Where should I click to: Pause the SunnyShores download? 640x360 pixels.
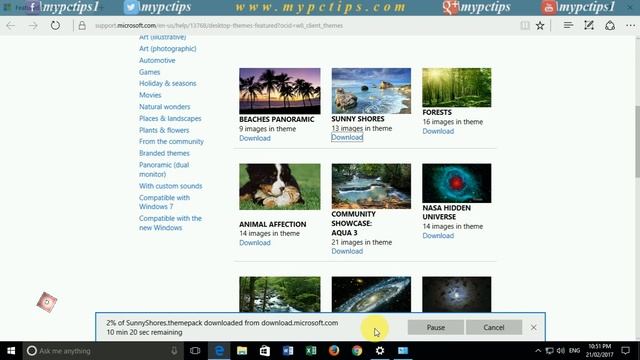click(x=436, y=327)
